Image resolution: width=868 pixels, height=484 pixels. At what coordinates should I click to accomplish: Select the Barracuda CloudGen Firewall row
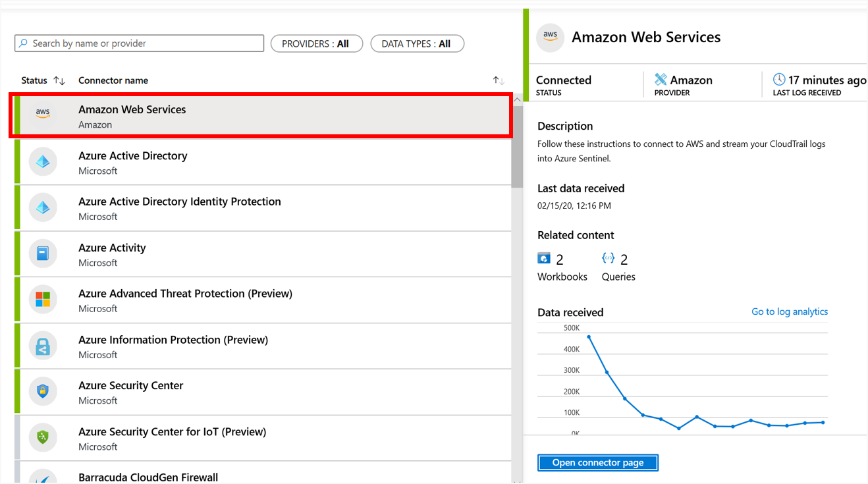[x=263, y=477]
